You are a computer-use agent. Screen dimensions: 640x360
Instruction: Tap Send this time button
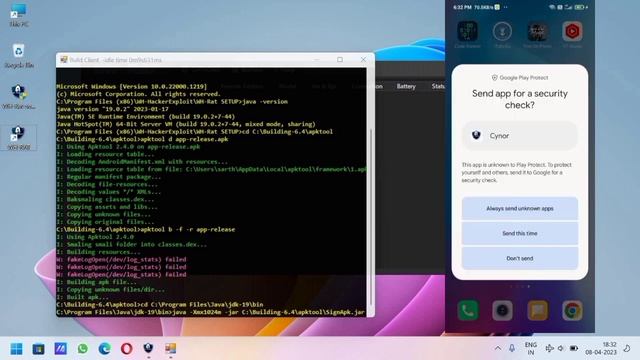(520, 233)
